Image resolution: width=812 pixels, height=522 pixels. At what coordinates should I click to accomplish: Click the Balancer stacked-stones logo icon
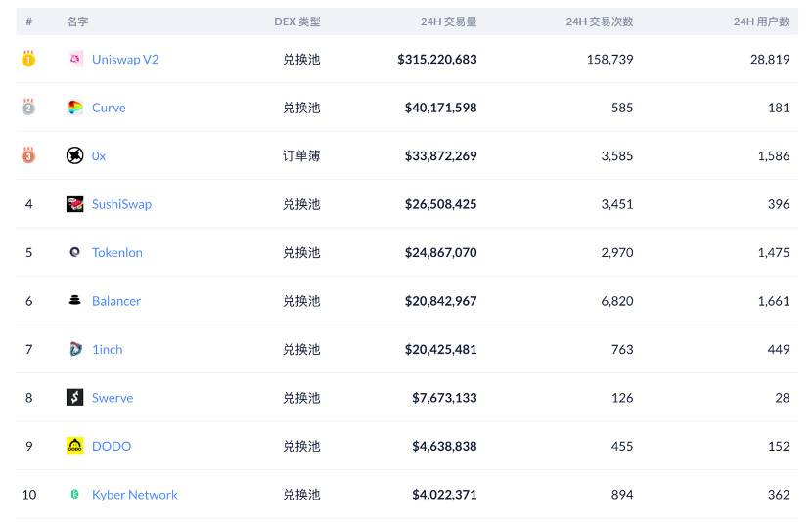coord(74,301)
